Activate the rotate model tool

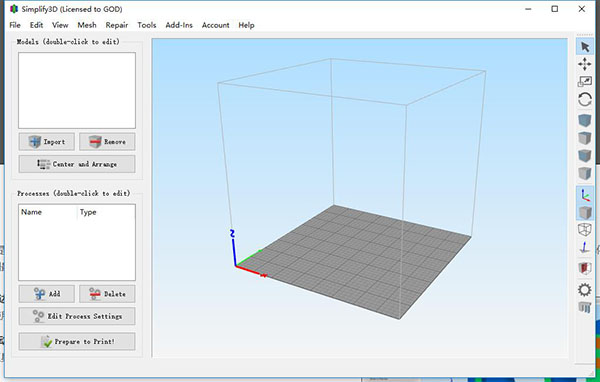coord(585,100)
